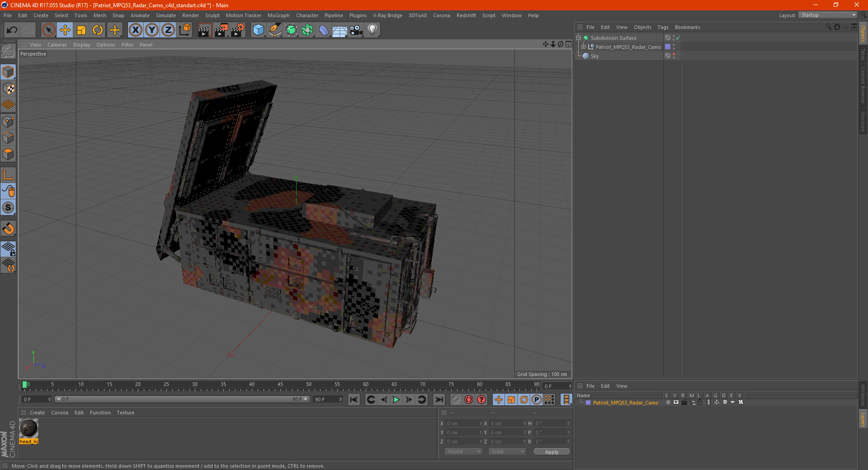Open the deformer objects icon
This screenshot has width=868, height=470.
pos(324,30)
